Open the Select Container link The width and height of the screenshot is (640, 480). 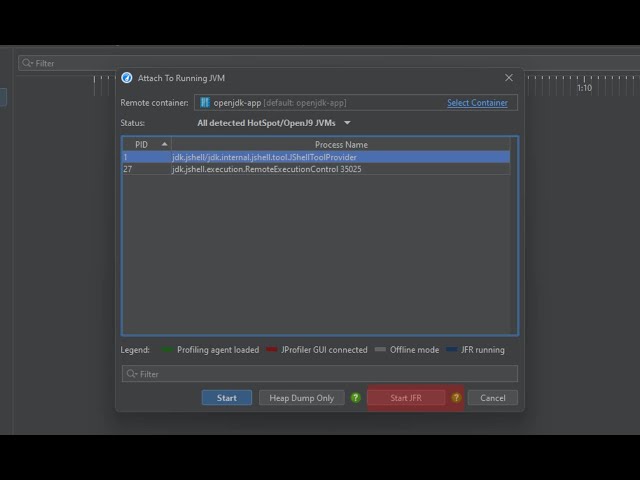pos(477,103)
